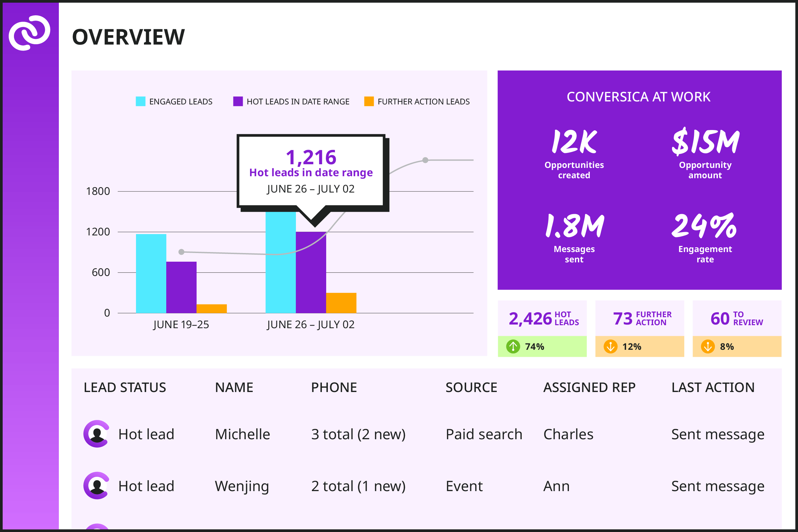Click the purple hot leads bar for June 19–25
This screenshot has width=798, height=532.
(x=181, y=287)
